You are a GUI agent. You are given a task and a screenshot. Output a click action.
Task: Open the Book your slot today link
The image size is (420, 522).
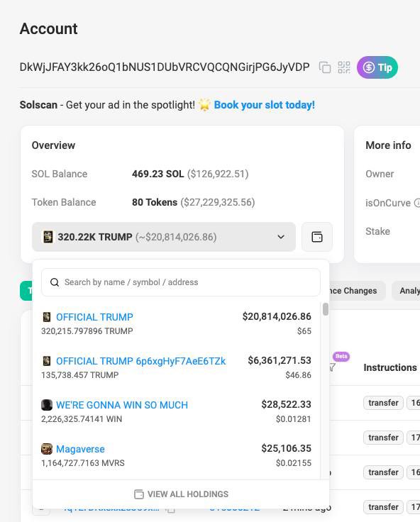tap(264, 105)
